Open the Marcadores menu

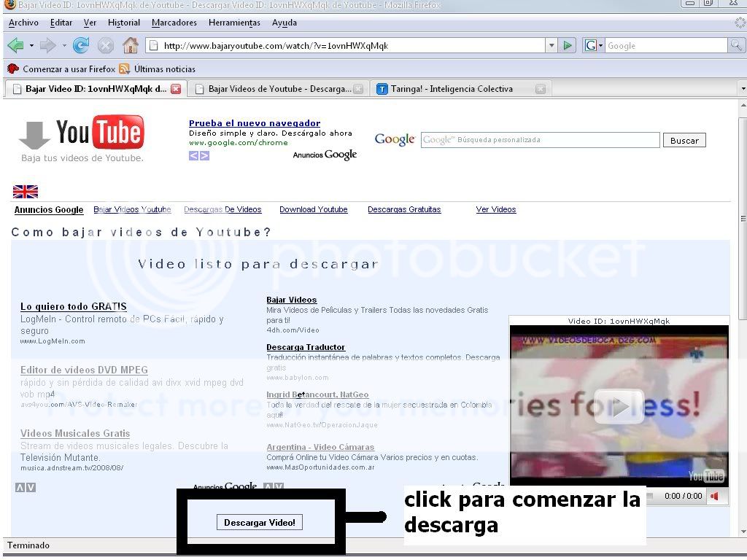click(x=174, y=23)
